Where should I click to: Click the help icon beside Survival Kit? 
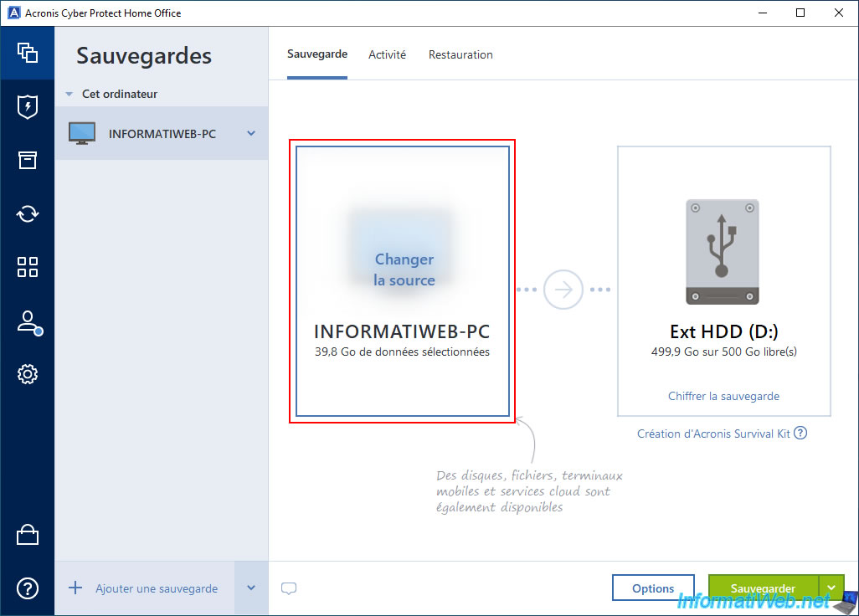click(800, 433)
